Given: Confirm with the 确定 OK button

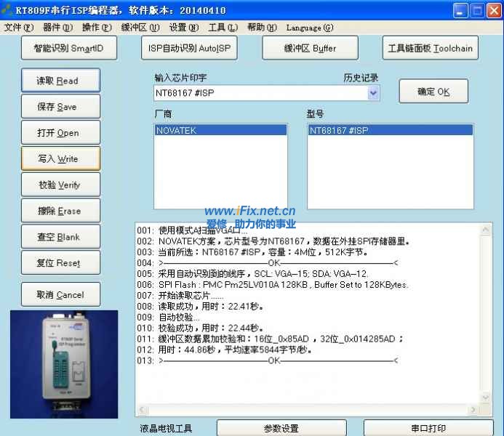Looking at the screenshot, I should 433,92.
